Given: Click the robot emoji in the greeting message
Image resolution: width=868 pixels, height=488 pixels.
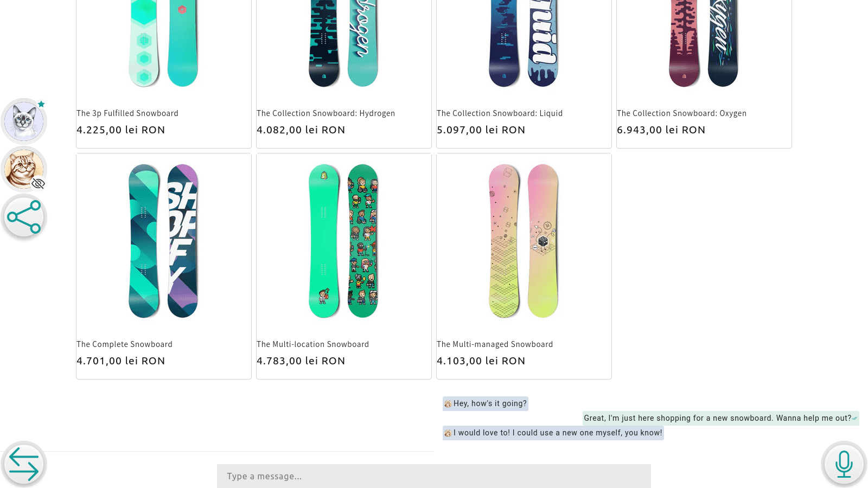Looking at the screenshot, I should coord(448,403).
